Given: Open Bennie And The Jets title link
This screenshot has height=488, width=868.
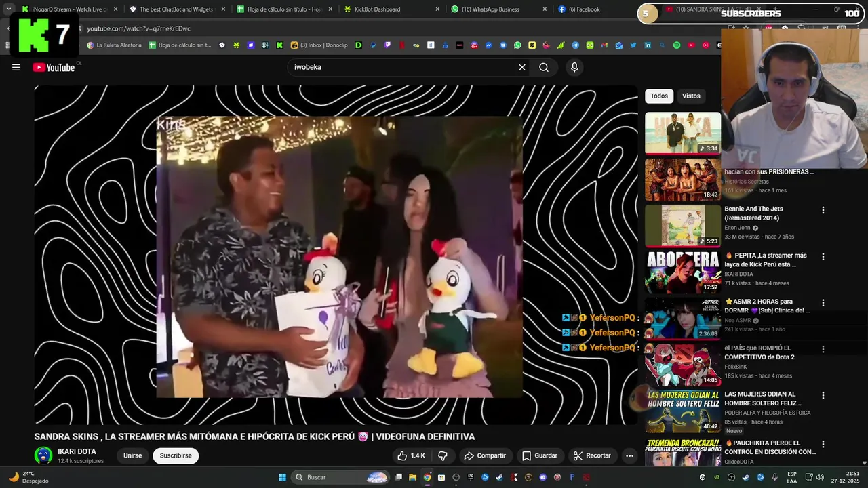Looking at the screenshot, I should tap(753, 213).
